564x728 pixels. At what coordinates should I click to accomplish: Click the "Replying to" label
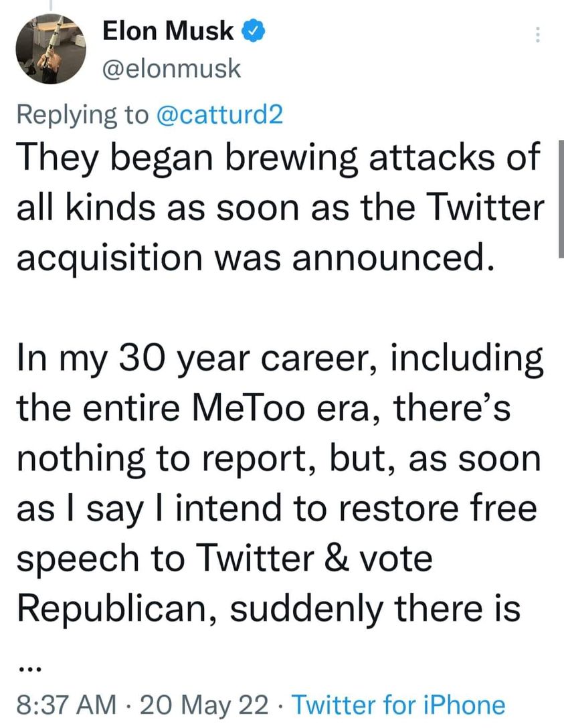pos(82,115)
